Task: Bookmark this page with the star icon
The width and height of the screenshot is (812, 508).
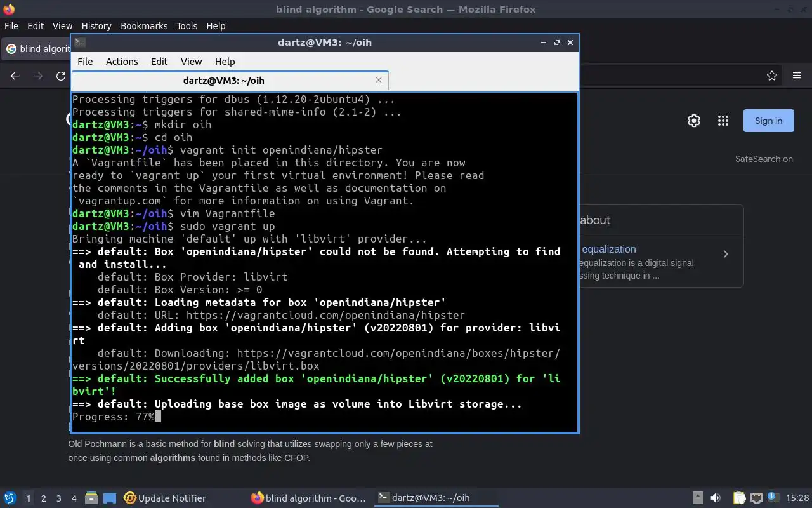Action: (x=772, y=76)
